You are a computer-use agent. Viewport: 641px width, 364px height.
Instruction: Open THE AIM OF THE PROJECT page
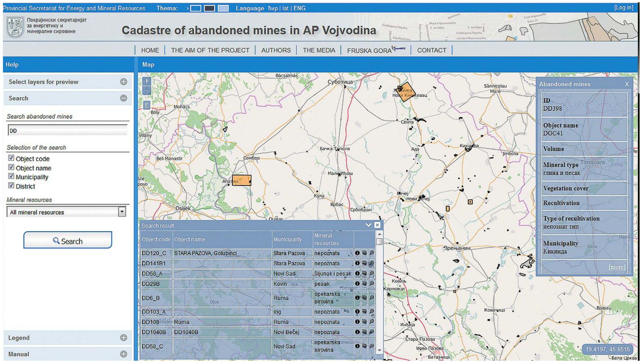point(210,50)
